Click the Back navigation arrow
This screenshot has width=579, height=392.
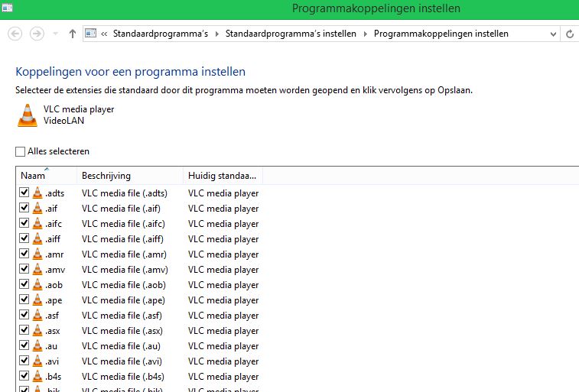click(x=15, y=34)
